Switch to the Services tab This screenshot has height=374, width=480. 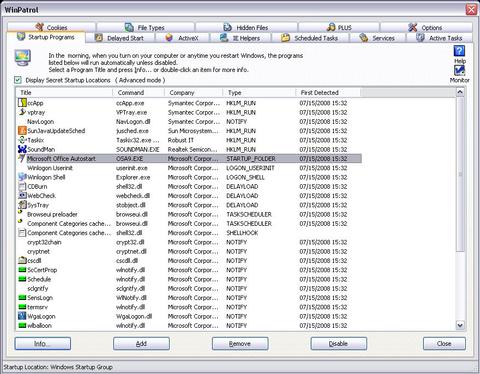pos(378,38)
